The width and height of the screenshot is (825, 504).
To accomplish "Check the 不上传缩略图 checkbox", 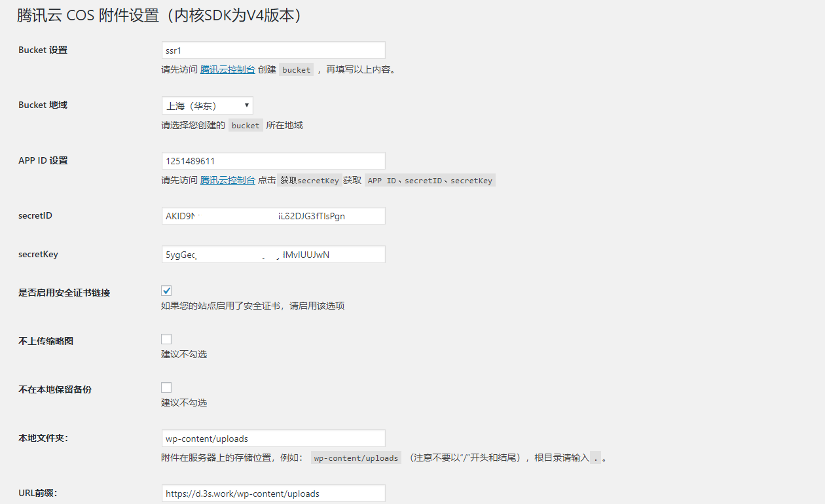I will [166, 339].
